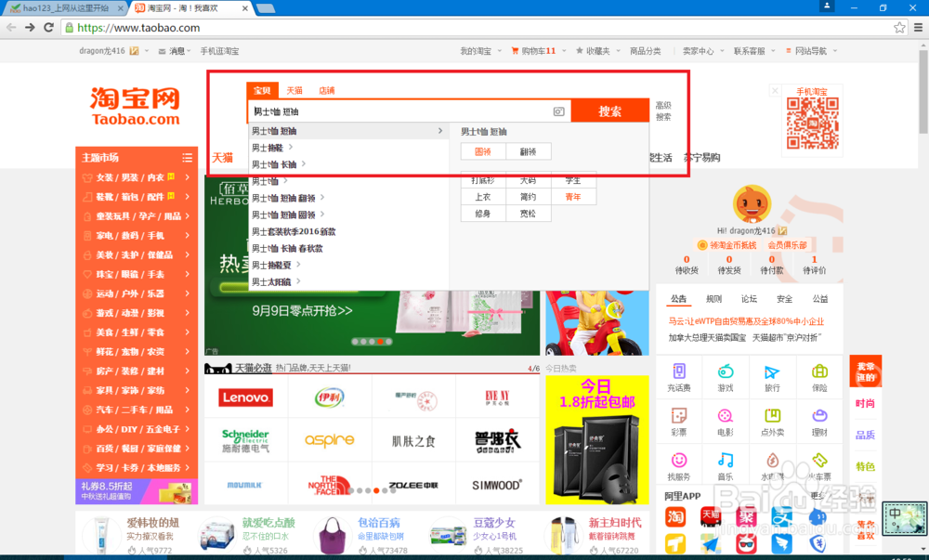Screen dimensions: 929x560
Task: Open 会员俱乐部 member club link
Action: pos(787,245)
